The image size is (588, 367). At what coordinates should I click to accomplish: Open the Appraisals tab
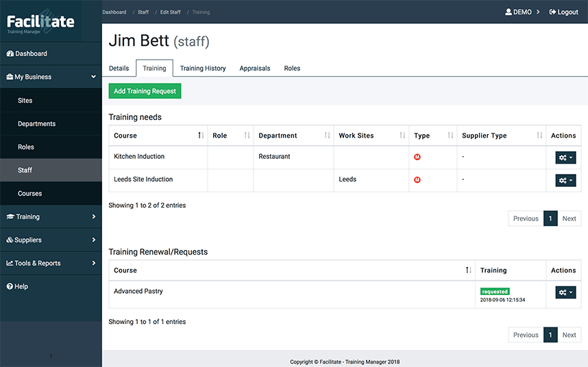(x=255, y=68)
